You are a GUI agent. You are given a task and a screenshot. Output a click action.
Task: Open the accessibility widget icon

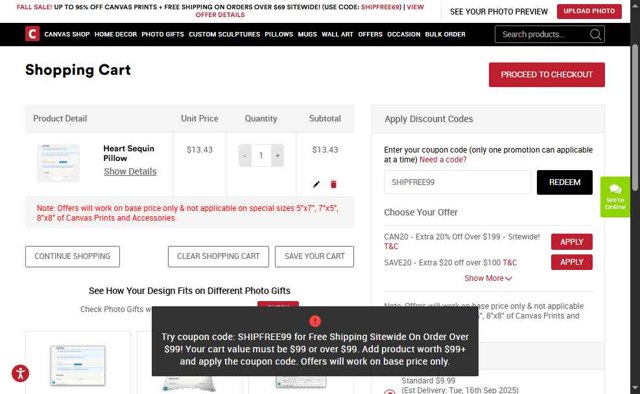tap(20, 373)
